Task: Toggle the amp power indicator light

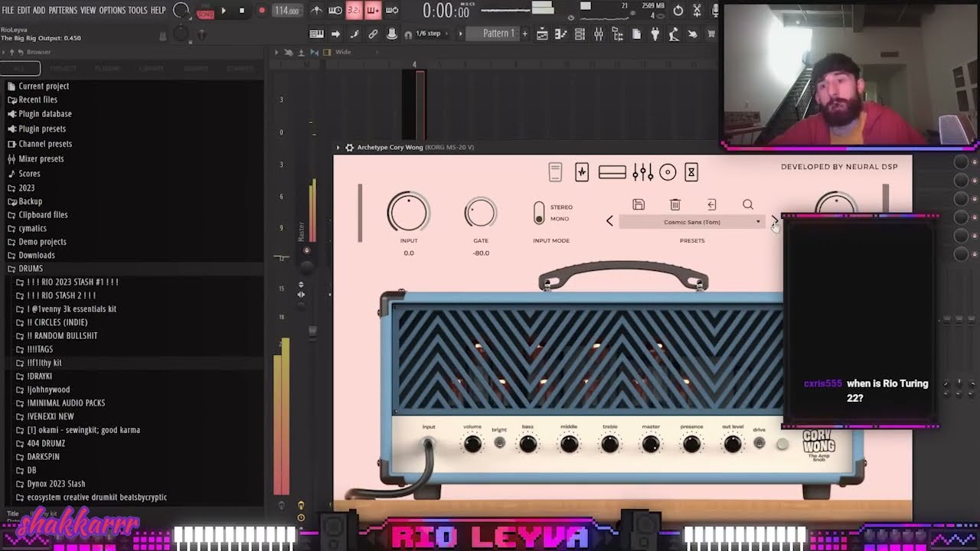Action: (782, 444)
